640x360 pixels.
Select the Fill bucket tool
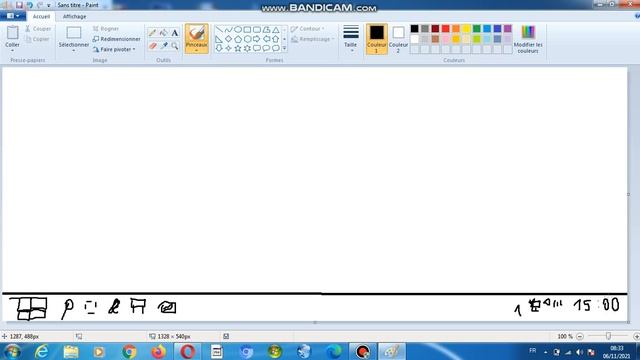click(164, 33)
